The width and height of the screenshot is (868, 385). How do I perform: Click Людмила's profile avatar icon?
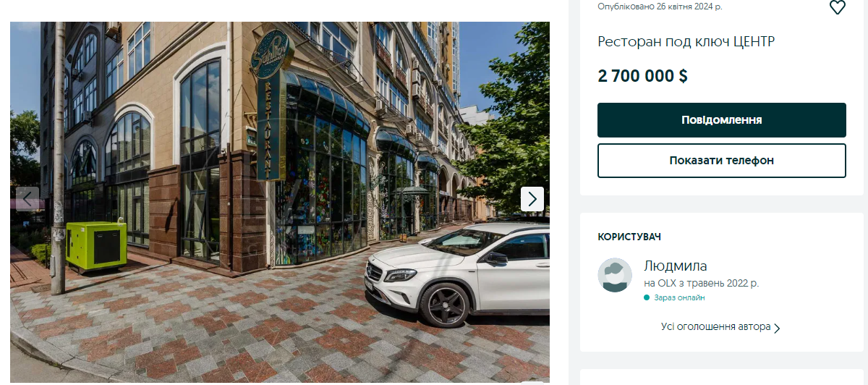click(x=615, y=275)
